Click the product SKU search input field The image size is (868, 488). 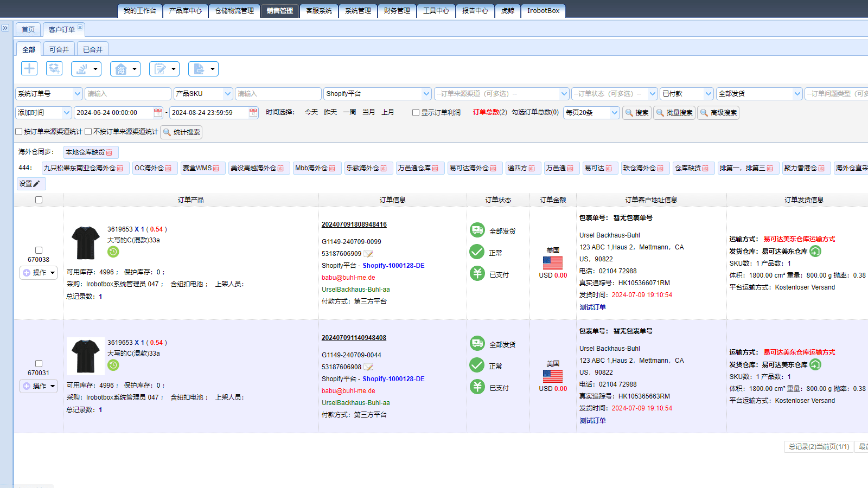(x=278, y=94)
